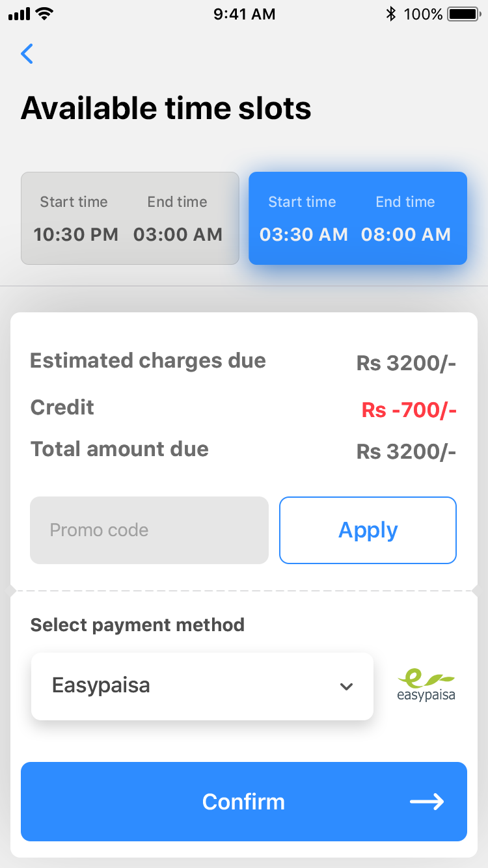Tap the Available time slots heading
The image size is (488, 868).
click(166, 108)
